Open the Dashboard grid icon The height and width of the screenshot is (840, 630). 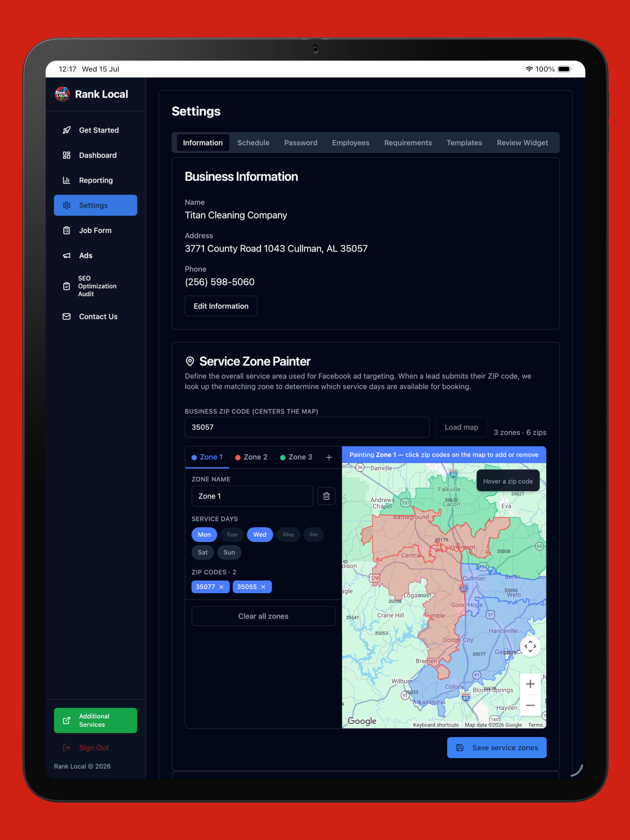point(66,155)
